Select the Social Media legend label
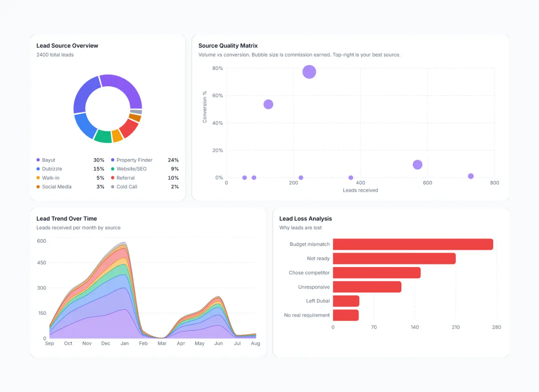The image size is (539, 392). (57, 187)
